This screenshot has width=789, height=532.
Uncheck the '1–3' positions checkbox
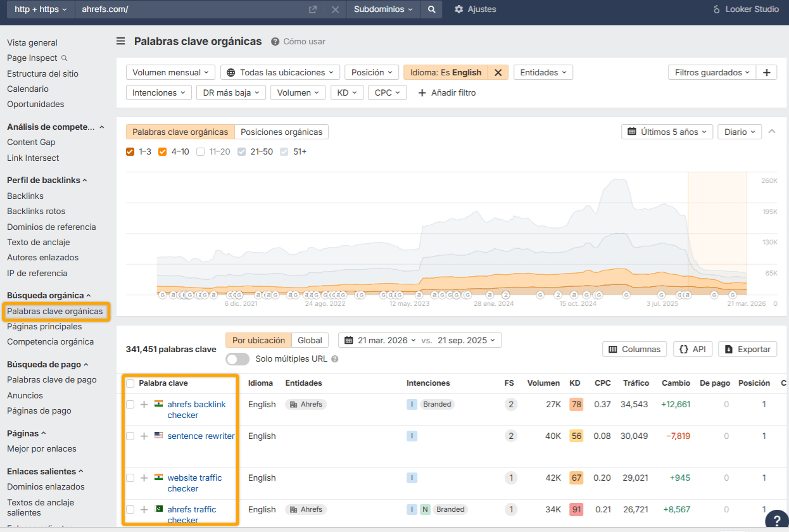(x=130, y=151)
